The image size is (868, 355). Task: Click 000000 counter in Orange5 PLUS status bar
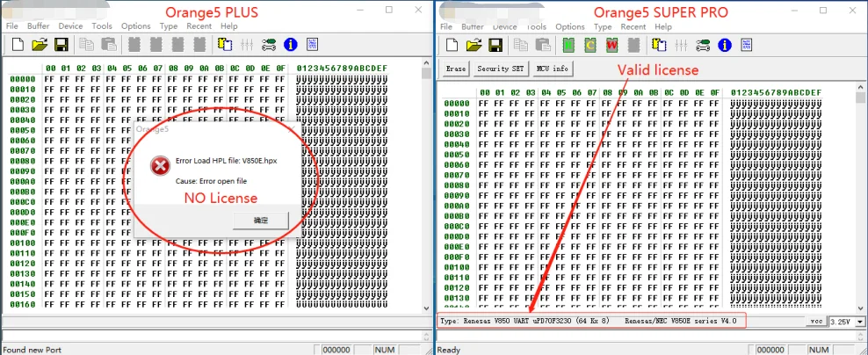click(336, 350)
